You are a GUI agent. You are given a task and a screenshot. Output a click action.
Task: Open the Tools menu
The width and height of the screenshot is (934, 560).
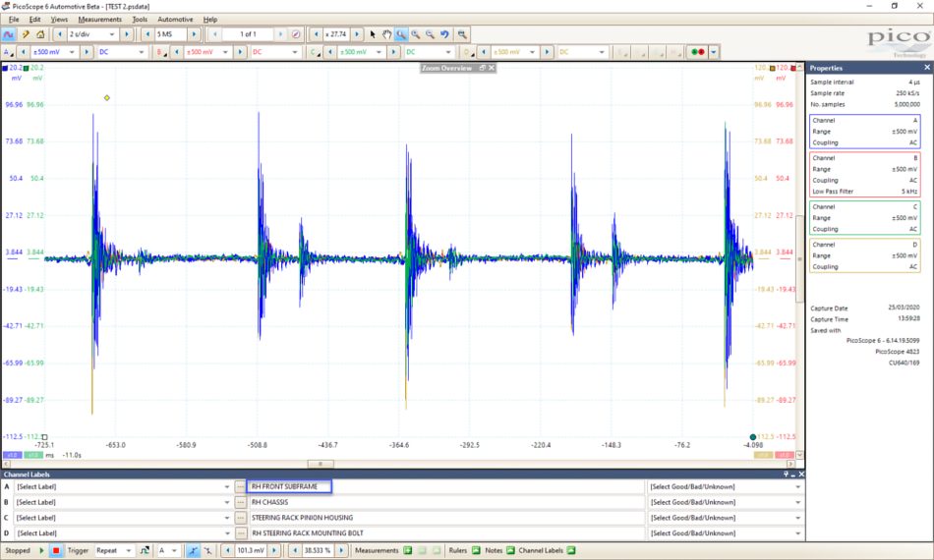coord(140,19)
